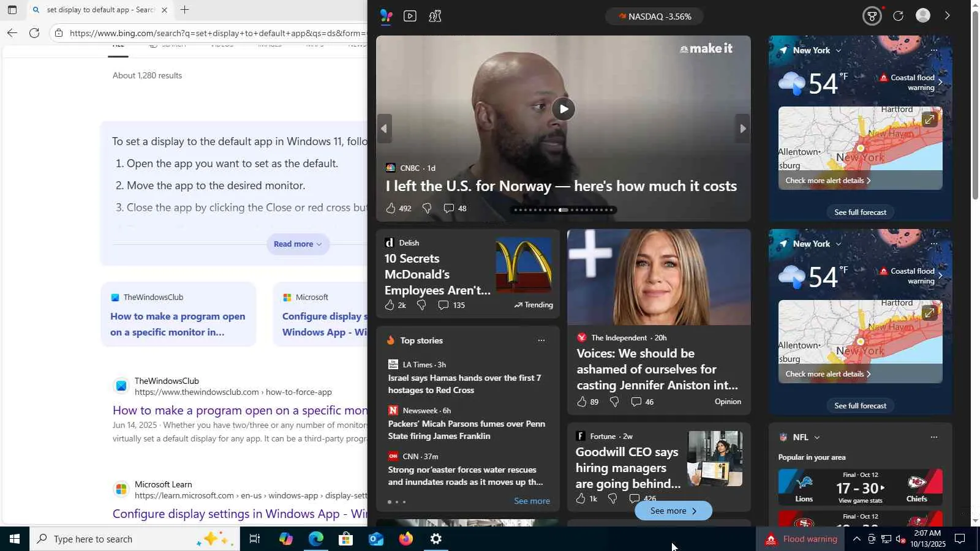This screenshot has height=551, width=980.
Task: Open a new browser tab
Action: point(184,10)
